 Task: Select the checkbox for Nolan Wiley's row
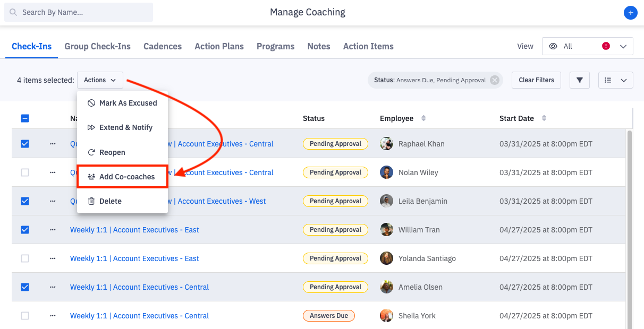[24, 172]
